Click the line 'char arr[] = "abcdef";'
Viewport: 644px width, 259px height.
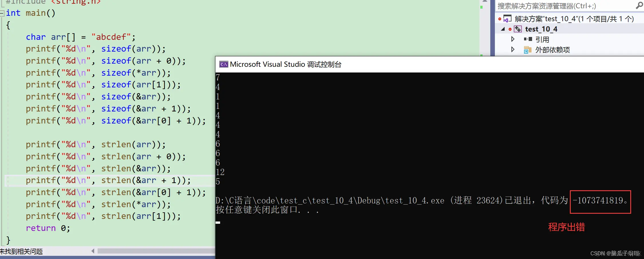click(80, 37)
